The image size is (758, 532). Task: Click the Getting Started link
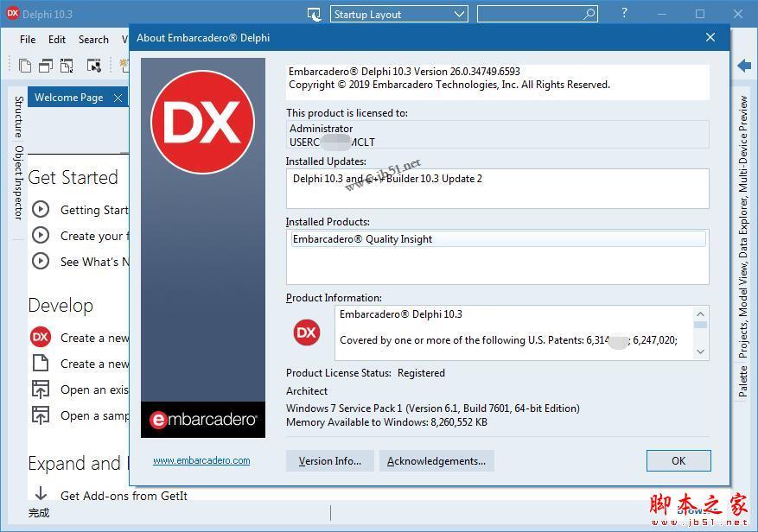pos(95,210)
